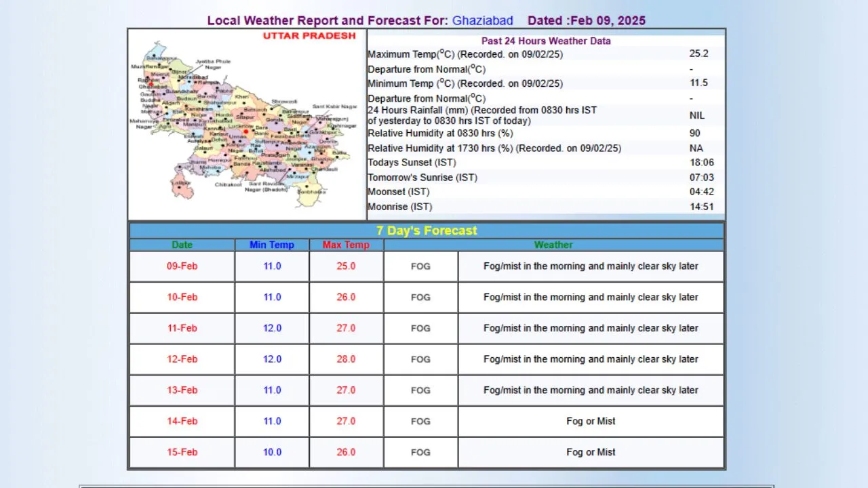Click the 24 Hours Rainfall NIL value
This screenshot has height=488, width=868.
[697, 116]
